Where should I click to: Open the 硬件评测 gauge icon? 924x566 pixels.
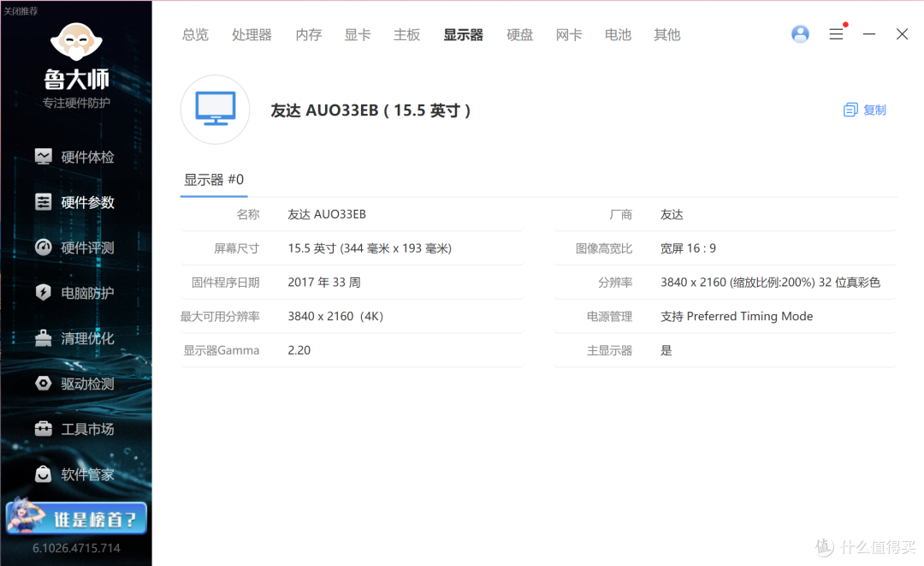43,247
